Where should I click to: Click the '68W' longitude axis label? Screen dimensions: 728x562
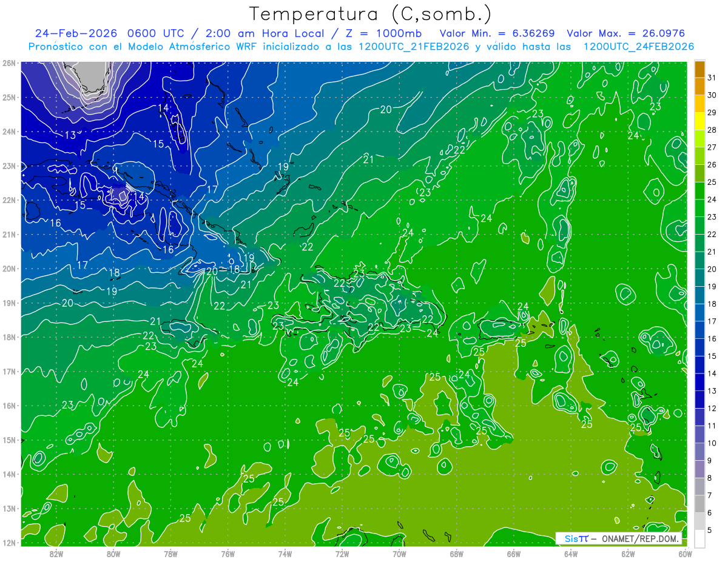click(457, 554)
